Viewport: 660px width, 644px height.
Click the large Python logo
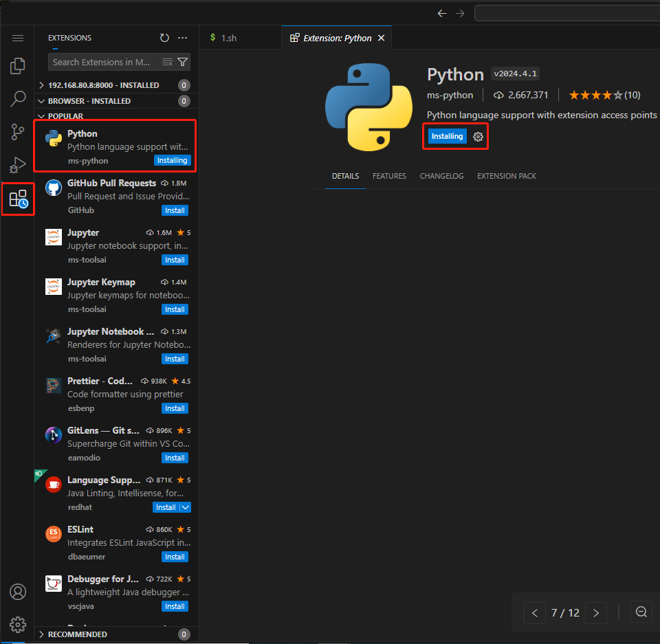pyautogui.click(x=368, y=107)
